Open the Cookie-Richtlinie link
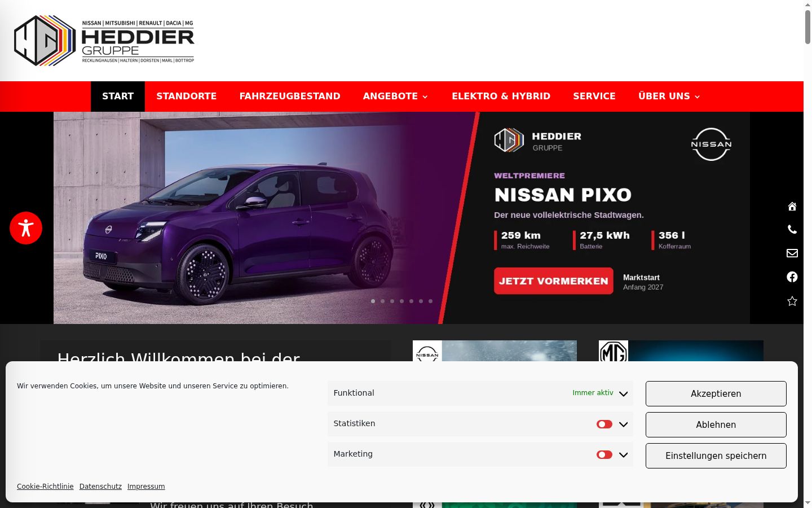812x508 pixels. coord(45,487)
